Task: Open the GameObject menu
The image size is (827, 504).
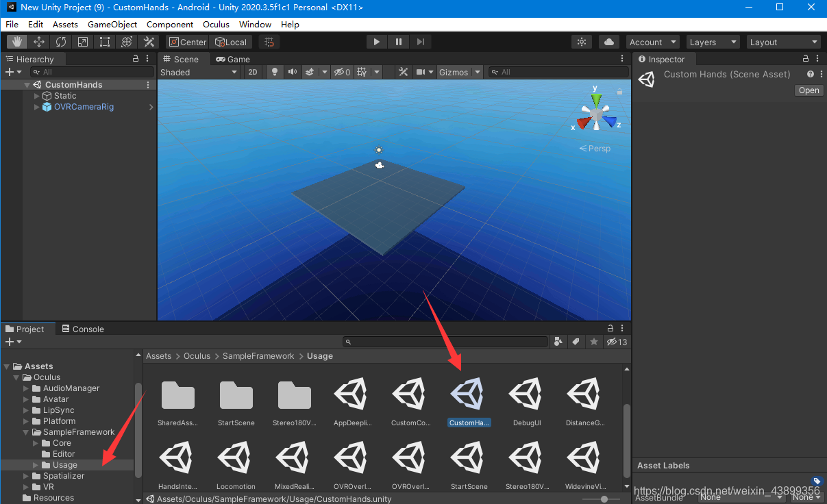Action: pos(112,24)
